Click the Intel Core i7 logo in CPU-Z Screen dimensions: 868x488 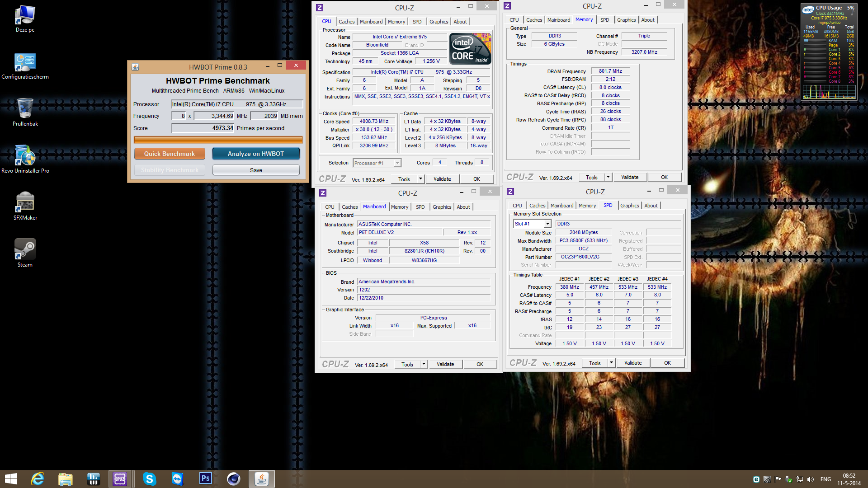(x=471, y=48)
